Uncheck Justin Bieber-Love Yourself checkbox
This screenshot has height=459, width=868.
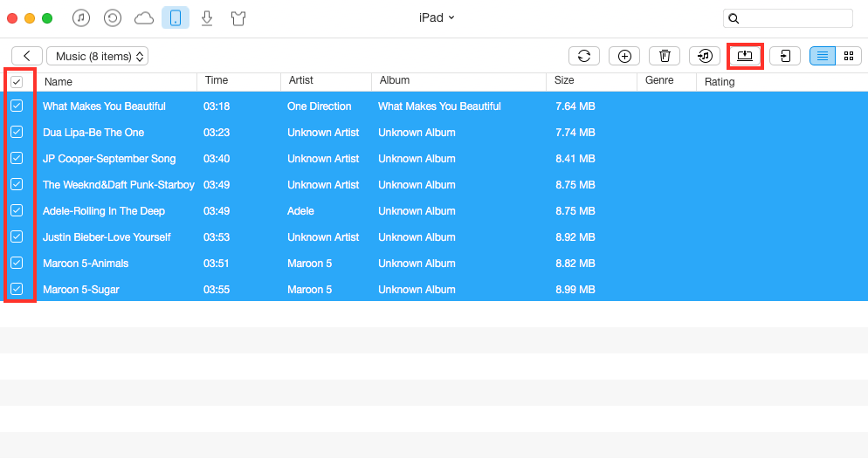(17, 236)
